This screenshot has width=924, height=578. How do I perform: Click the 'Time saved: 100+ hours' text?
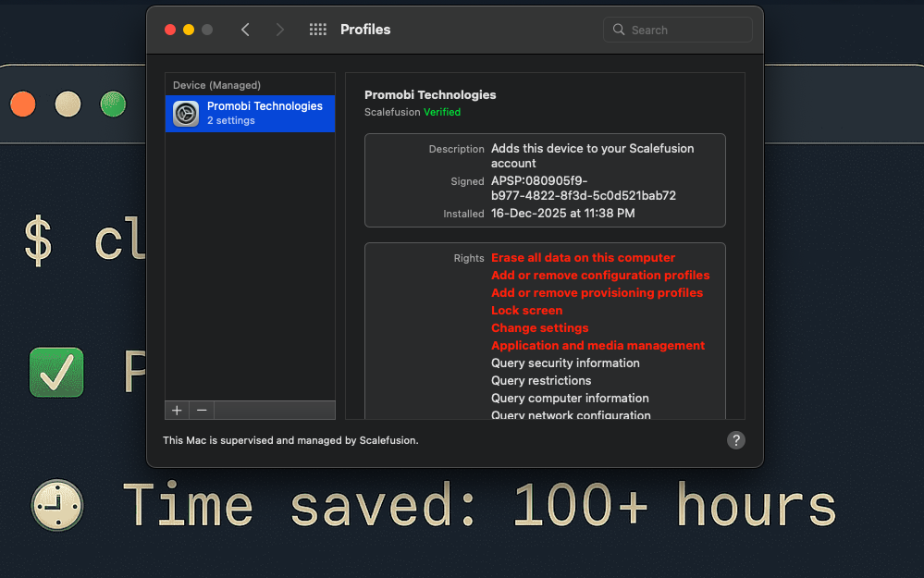pos(479,504)
